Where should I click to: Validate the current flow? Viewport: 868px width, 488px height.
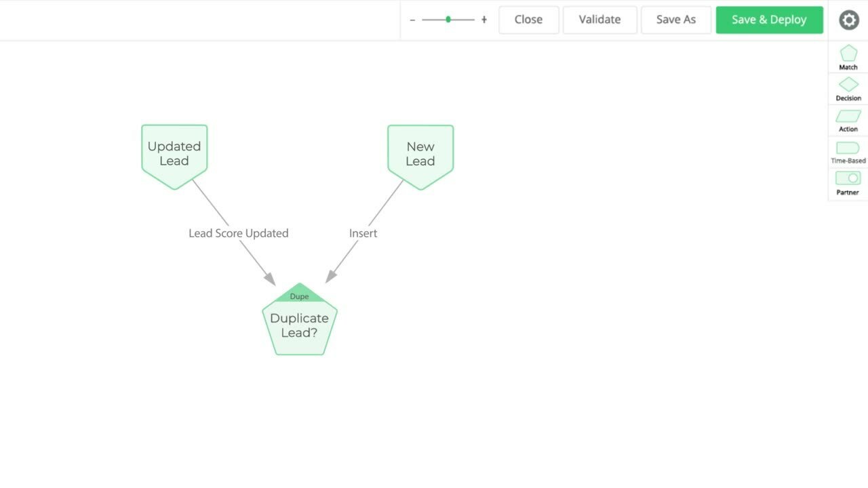tap(599, 20)
